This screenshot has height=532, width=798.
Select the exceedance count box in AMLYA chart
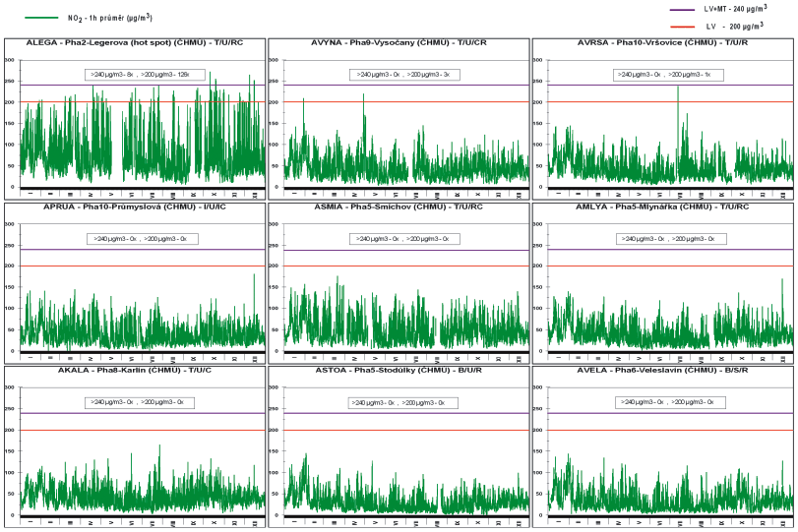click(x=671, y=239)
